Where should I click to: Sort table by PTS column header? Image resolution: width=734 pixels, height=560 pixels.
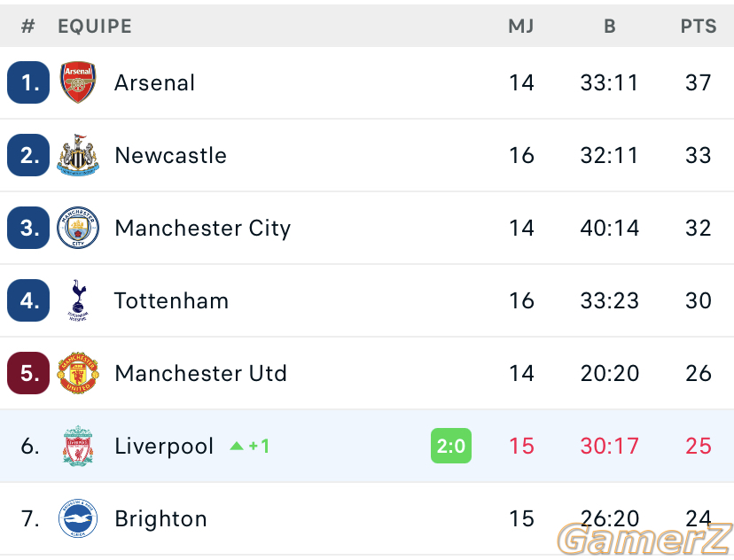pyautogui.click(x=699, y=27)
